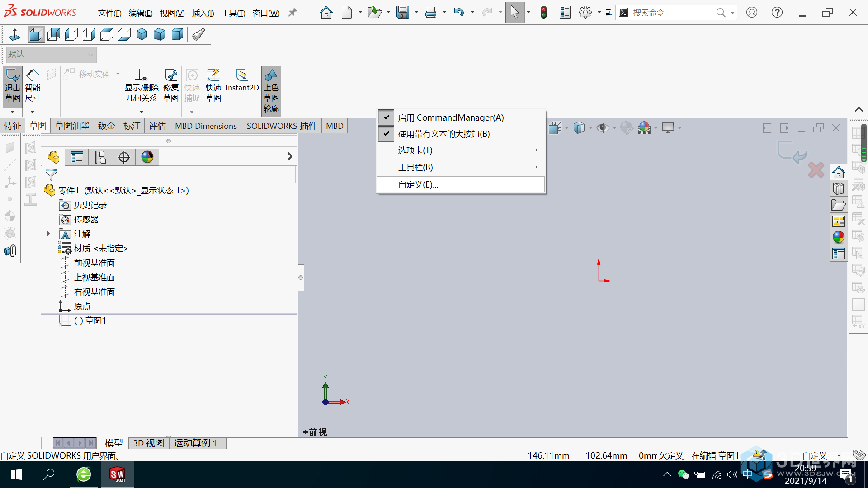This screenshot has width=868, height=488.
Task: Click the Home icon in top toolbar
Action: click(x=326, y=12)
